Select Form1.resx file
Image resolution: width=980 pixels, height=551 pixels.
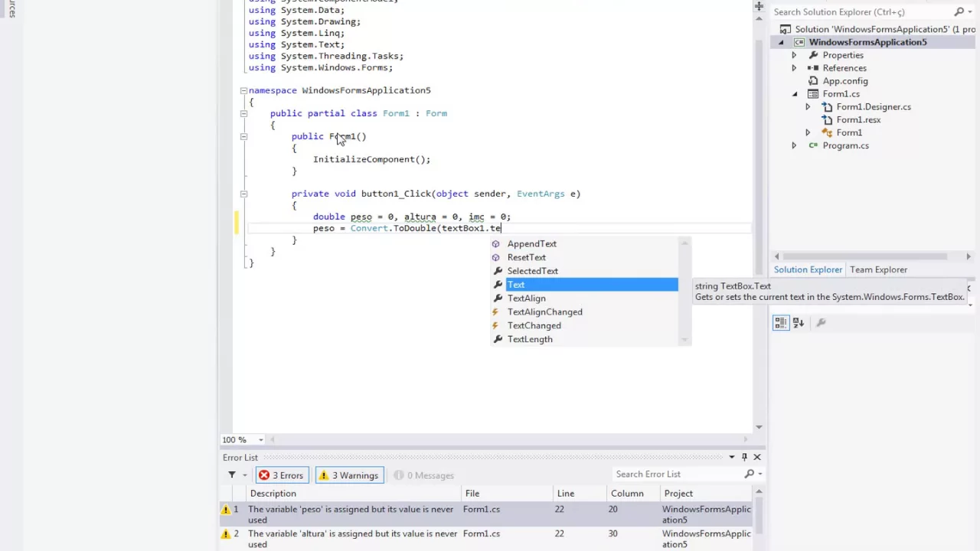pyautogui.click(x=858, y=120)
